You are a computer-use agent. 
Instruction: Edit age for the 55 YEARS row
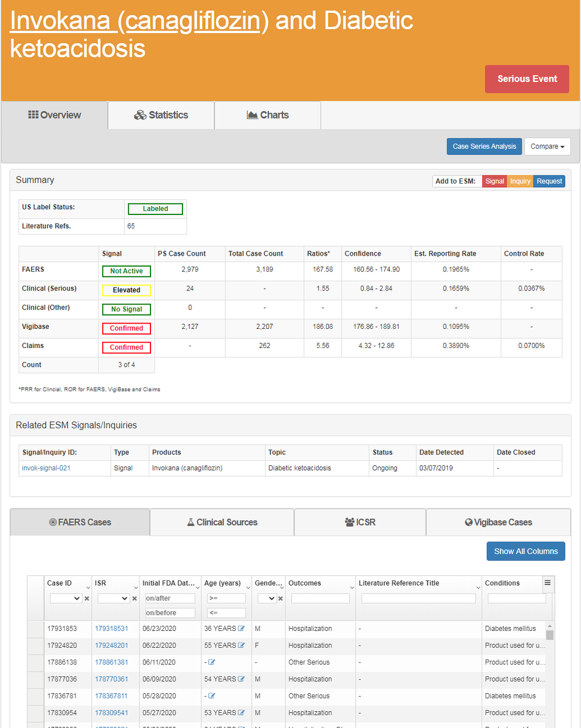(241, 645)
